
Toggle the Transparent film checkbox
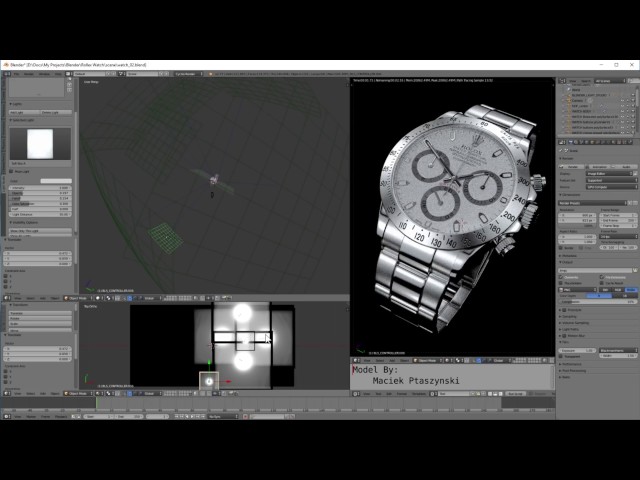point(561,356)
